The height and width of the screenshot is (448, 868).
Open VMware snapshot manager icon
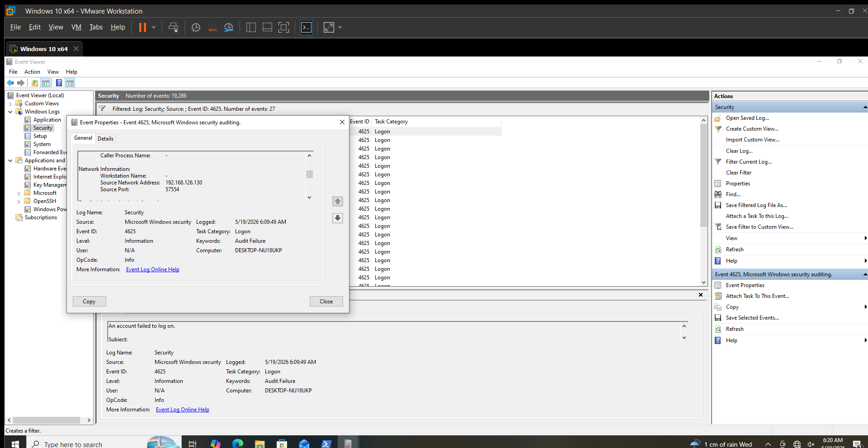click(229, 28)
